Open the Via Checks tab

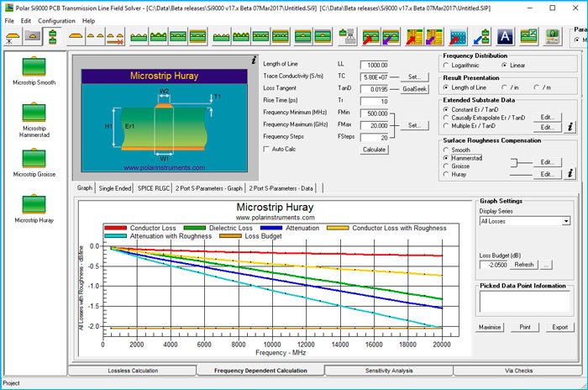pyautogui.click(x=518, y=371)
